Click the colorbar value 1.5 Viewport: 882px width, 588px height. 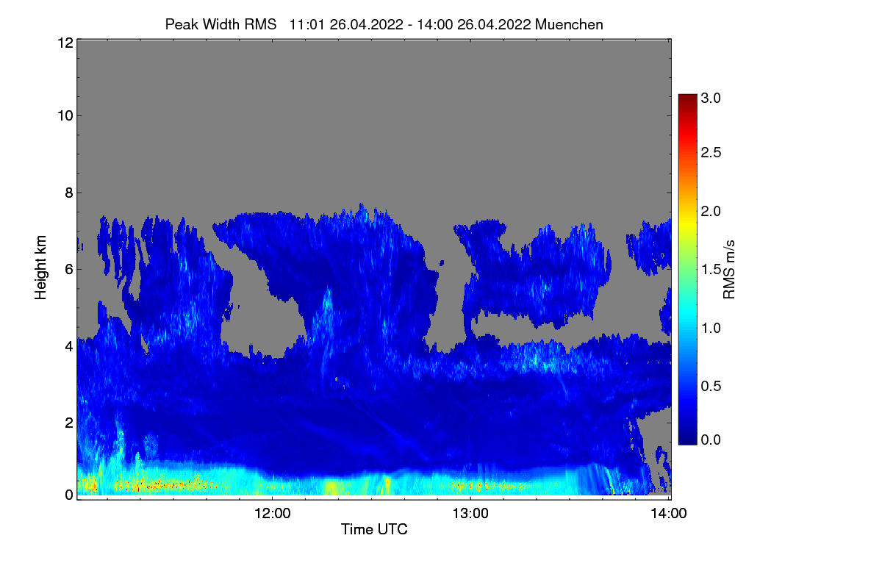pos(711,270)
